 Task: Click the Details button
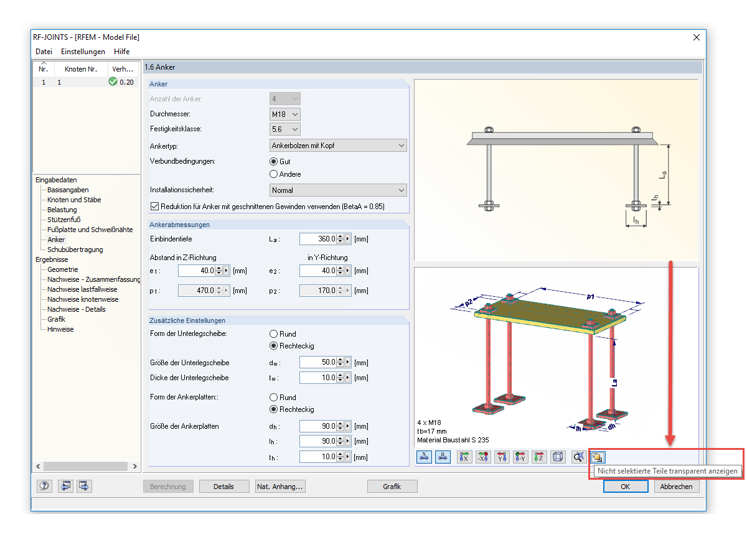tap(223, 487)
